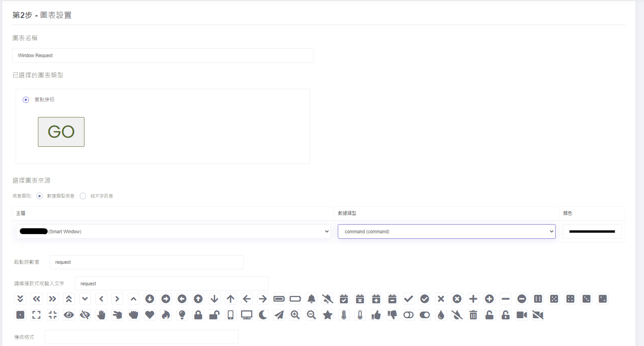Pick the eye icon
Screen dimensions: 644x346
(69, 315)
